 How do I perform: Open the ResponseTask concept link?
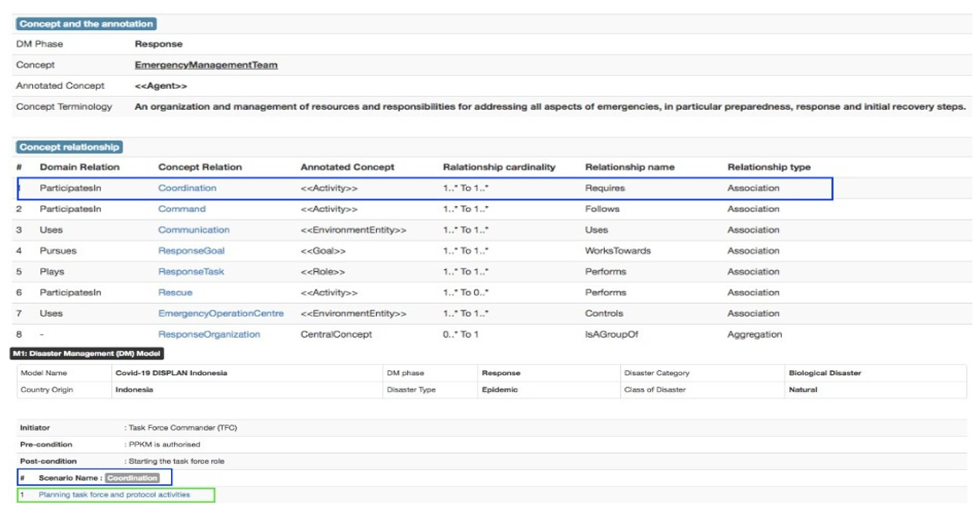(x=191, y=272)
